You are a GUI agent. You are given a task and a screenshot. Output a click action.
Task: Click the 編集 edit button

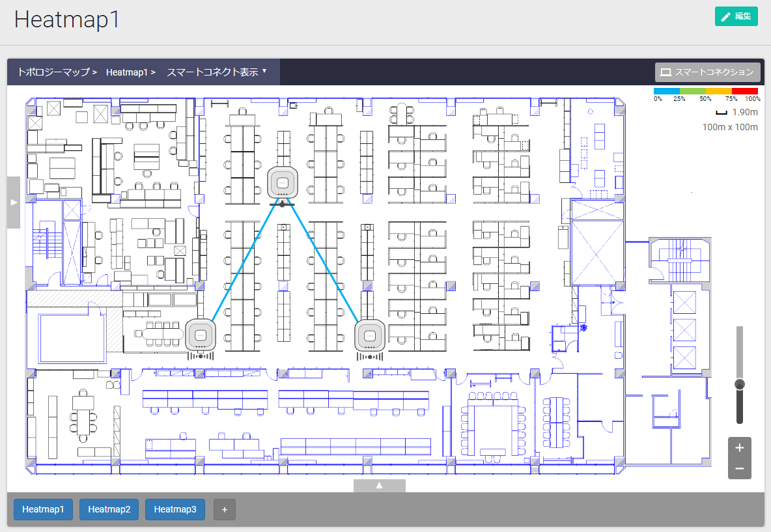[x=736, y=17]
